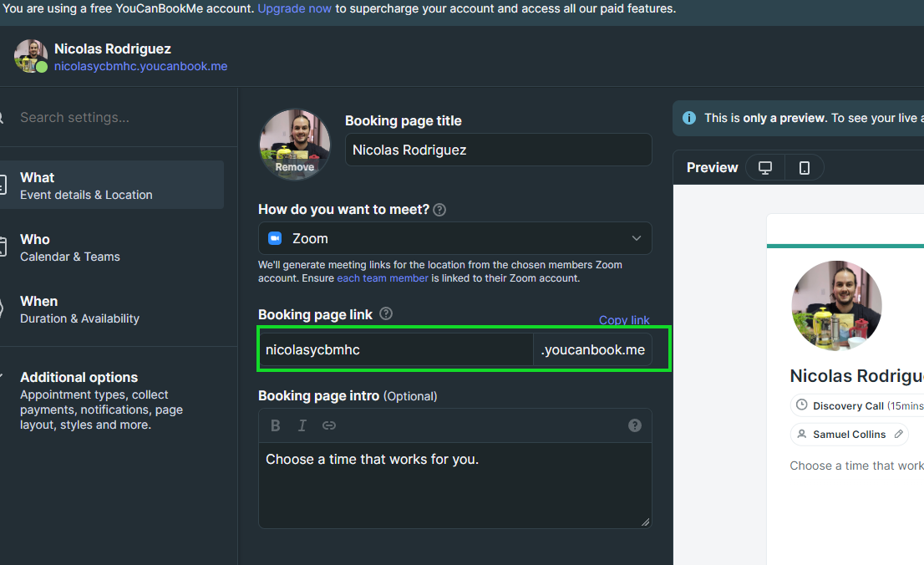
Task: Click the help icon beside Booking page link
Action: pyautogui.click(x=386, y=313)
